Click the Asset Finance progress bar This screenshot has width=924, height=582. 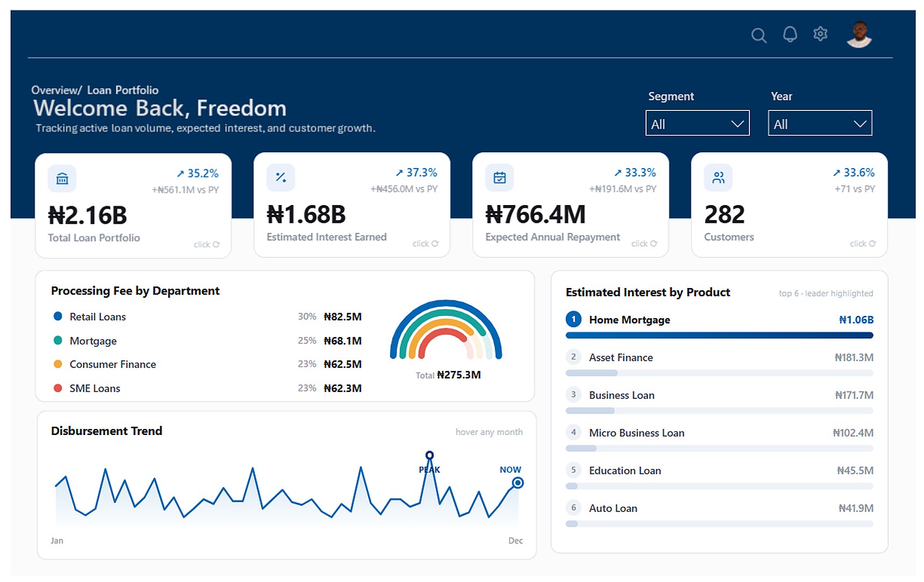pyautogui.click(x=719, y=373)
